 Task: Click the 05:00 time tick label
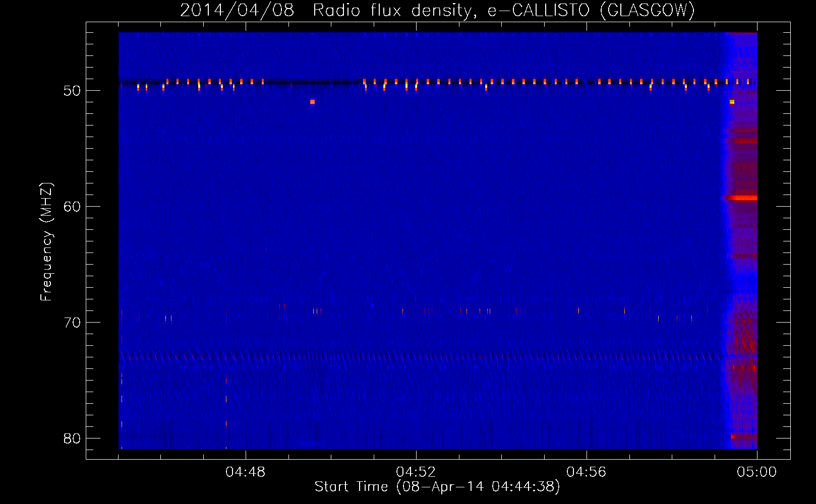pos(757,472)
